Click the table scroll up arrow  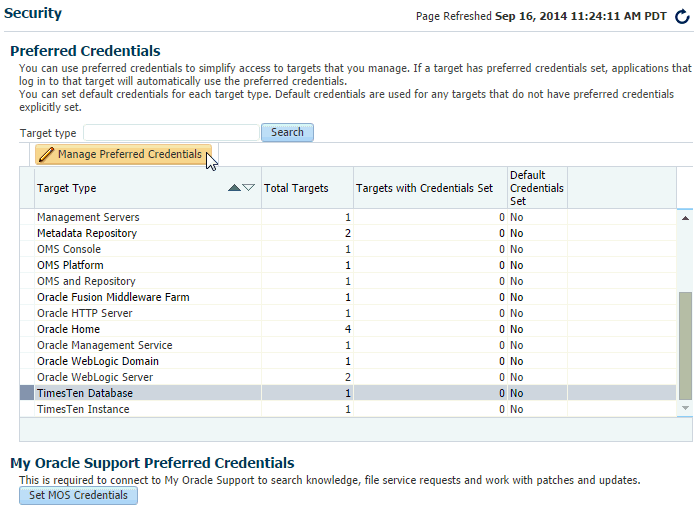(685, 218)
